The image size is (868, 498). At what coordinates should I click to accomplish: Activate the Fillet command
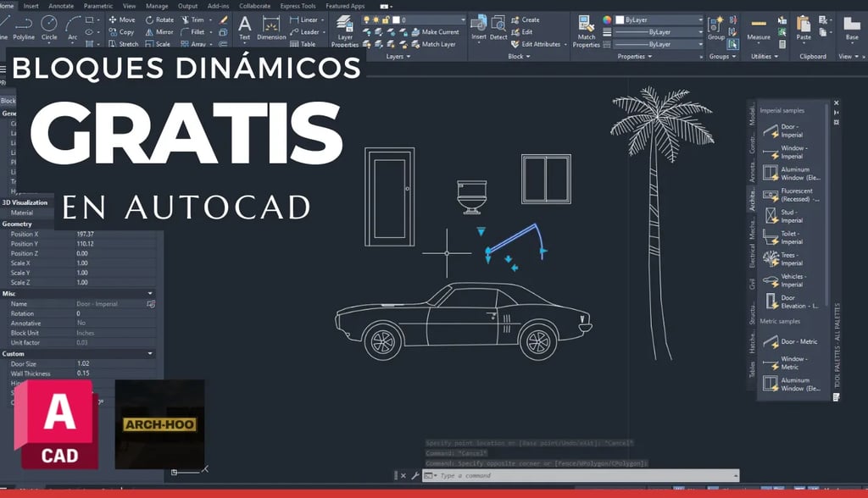click(192, 32)
